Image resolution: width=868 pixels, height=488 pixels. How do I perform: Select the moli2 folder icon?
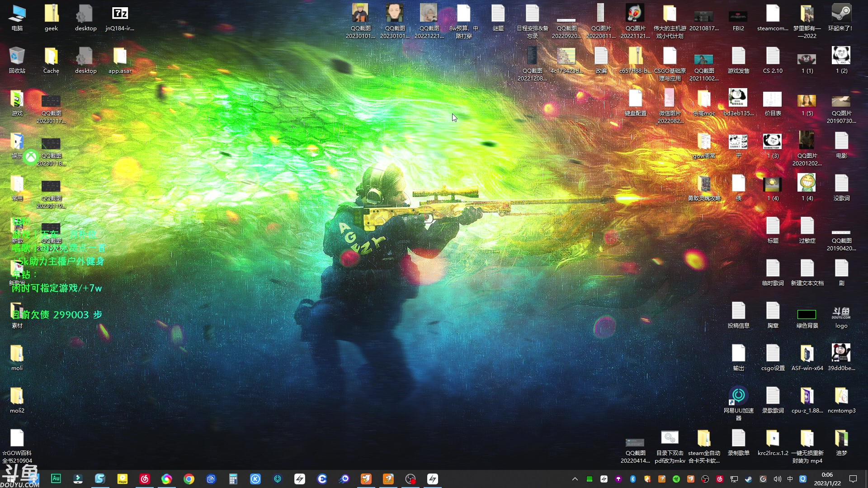17,399
